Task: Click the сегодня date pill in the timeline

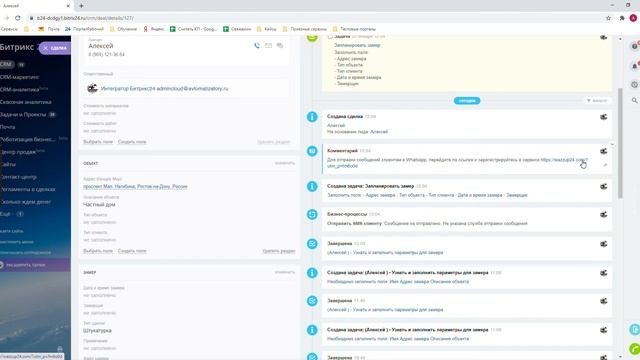Action: (467, 101)
